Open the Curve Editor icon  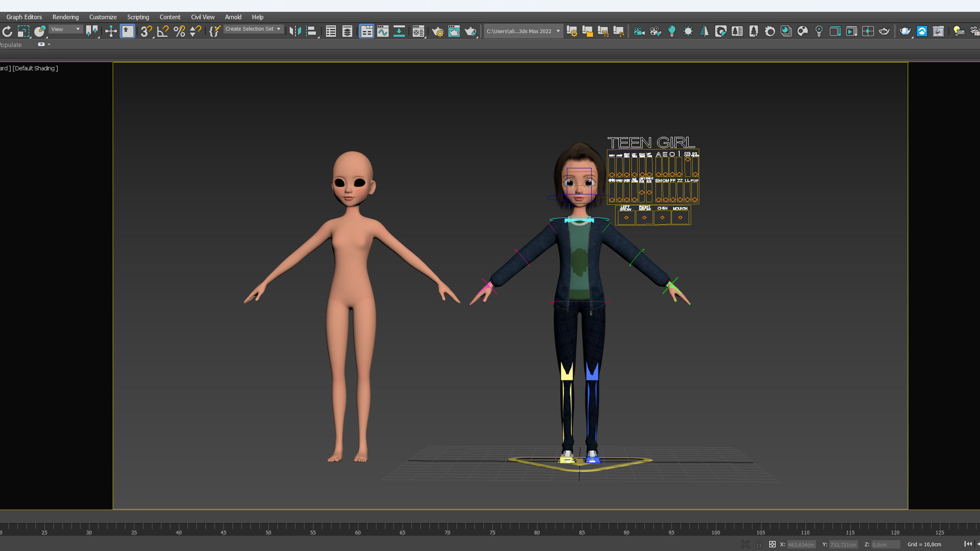382,31
